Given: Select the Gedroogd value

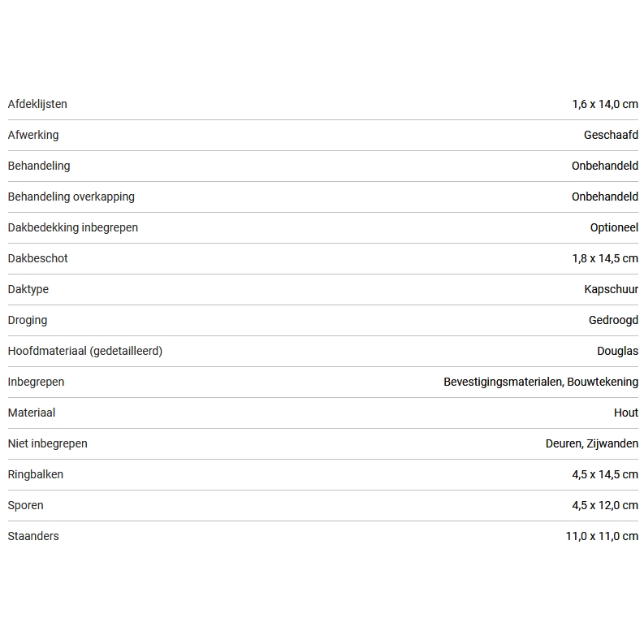Looking at the screenshot, I should [613, 320].
